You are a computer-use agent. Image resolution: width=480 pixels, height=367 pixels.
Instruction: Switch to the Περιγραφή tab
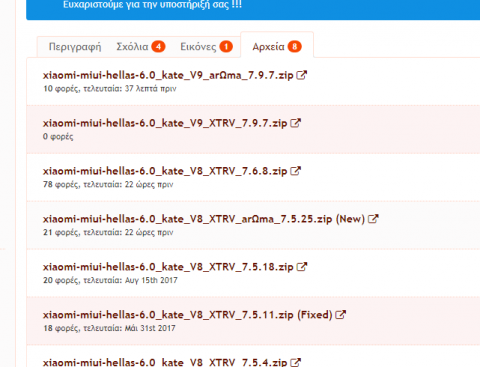click(x=75, y=47)
